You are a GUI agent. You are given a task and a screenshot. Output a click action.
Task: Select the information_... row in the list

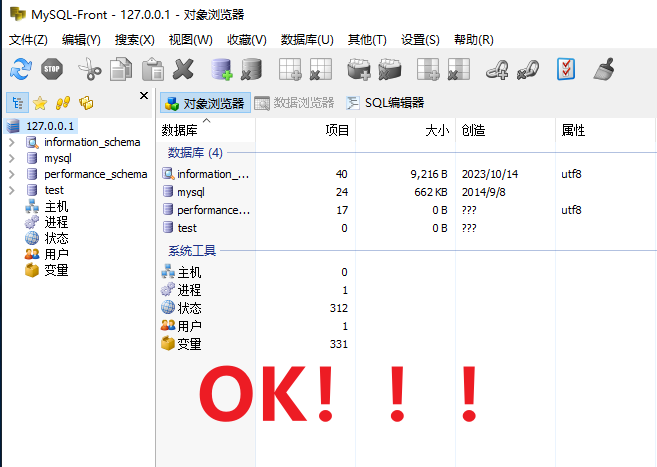pos(206,174)
